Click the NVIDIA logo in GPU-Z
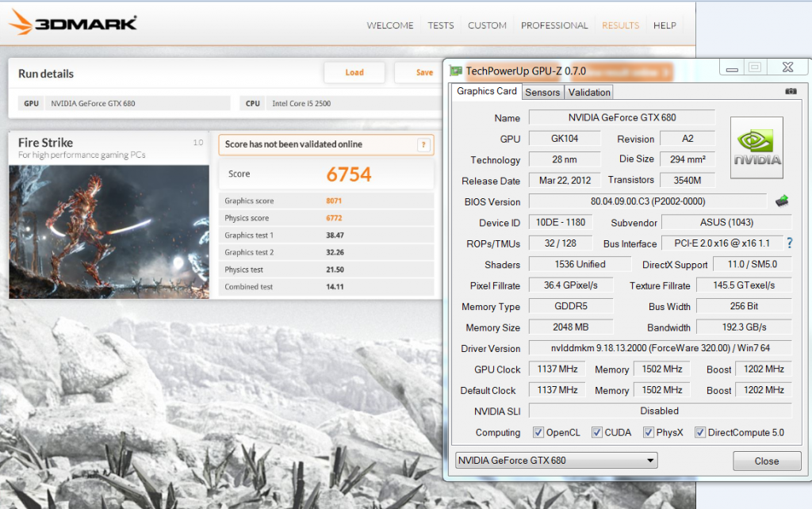 pyautogui.click(x=756, y=147)
